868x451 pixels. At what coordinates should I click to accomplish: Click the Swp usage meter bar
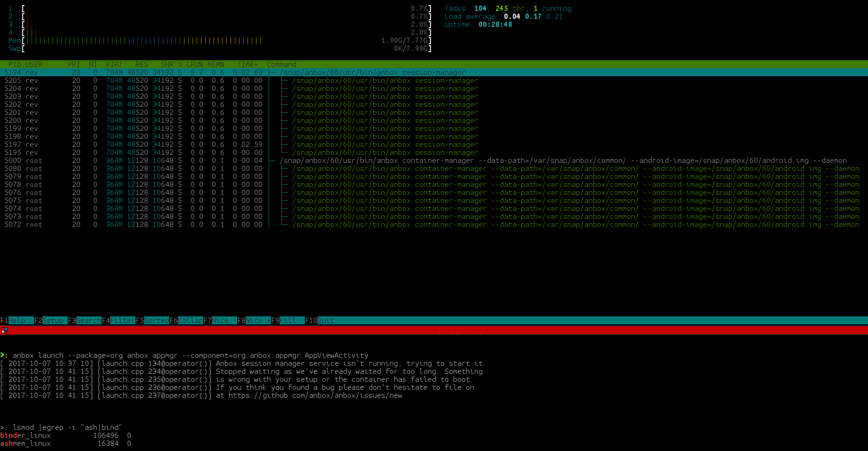(220, 48)
